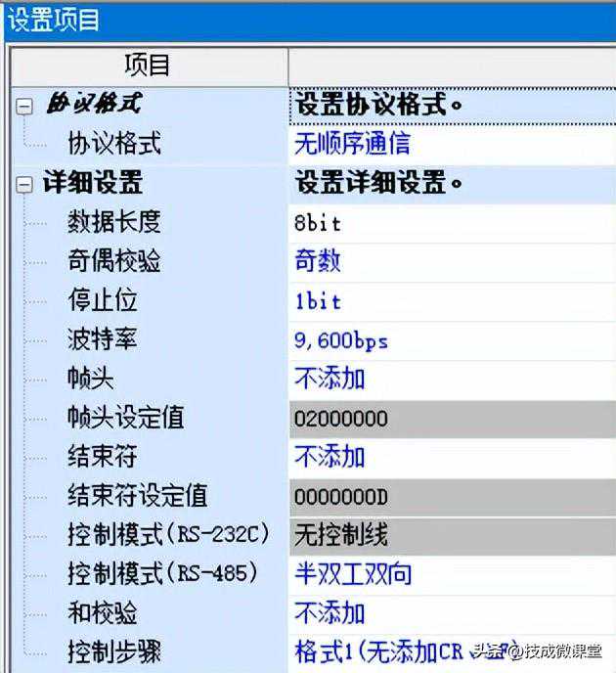The width and height of the screenshot is (616, 673).
Task: Select the RS-232C control mode value 无控制线
Action: click(x=340, y=535)
